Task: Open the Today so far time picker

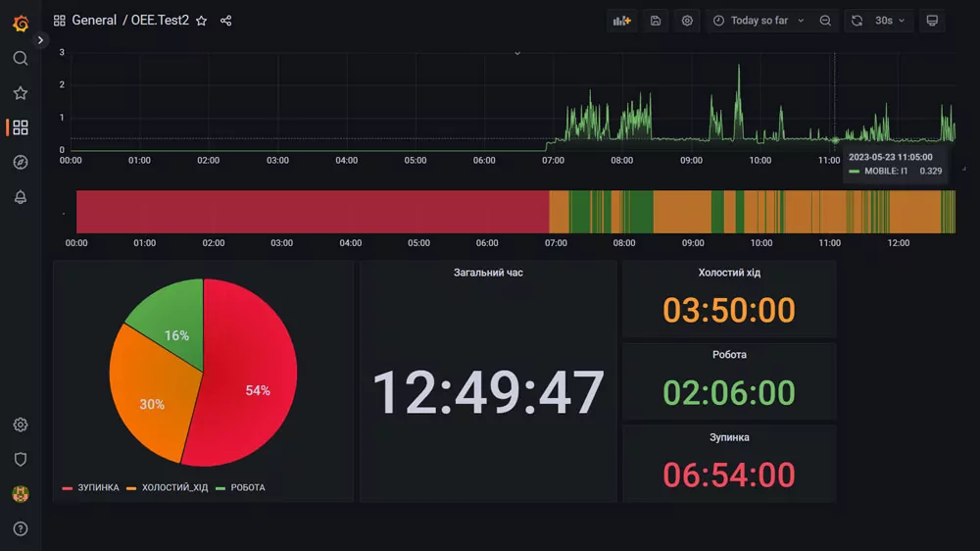Action: tap(759, 21)
